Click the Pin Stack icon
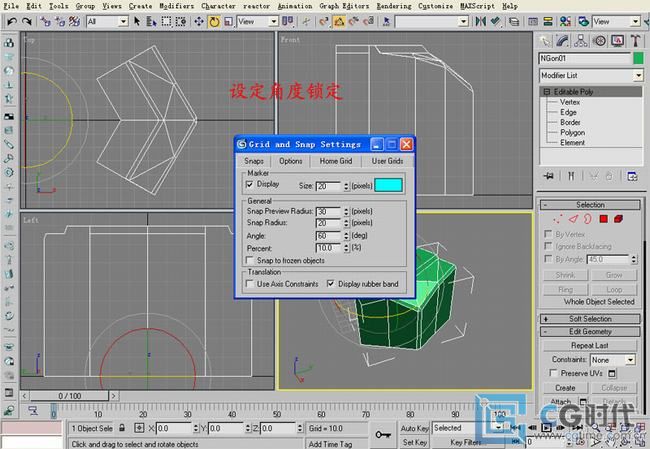 [x=548, y=176]
